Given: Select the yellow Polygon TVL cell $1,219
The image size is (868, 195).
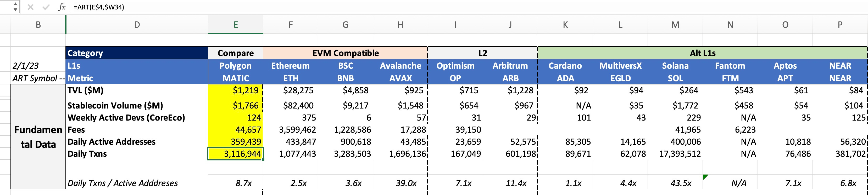Looking at the screenshot, I should 236,90.
